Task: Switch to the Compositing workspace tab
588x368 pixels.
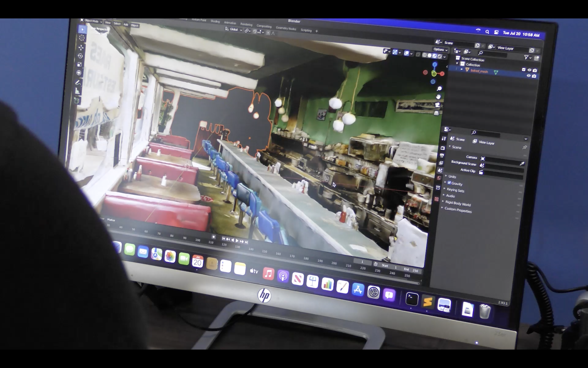Action: pos(264,26)
